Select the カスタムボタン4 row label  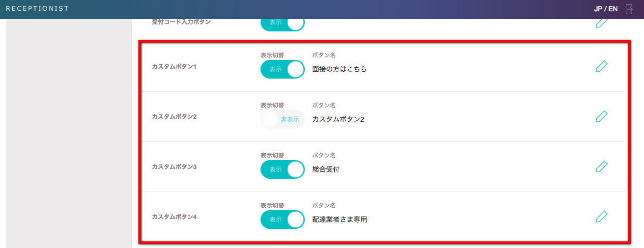click(174, 217)
